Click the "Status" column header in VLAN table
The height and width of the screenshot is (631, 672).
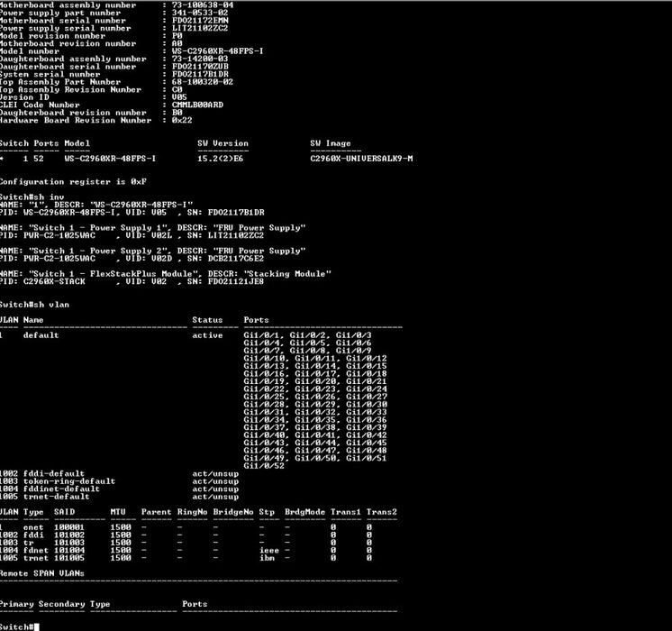point(207,320)
